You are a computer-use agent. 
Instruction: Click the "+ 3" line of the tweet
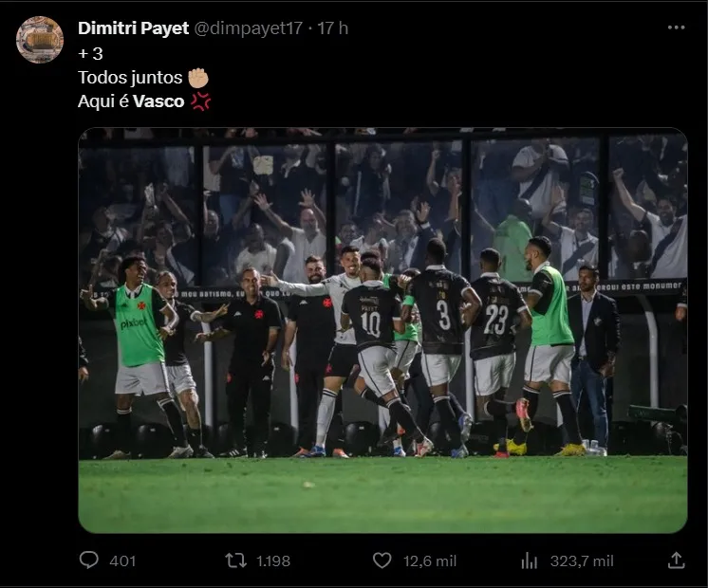click(x=90, y=54)
